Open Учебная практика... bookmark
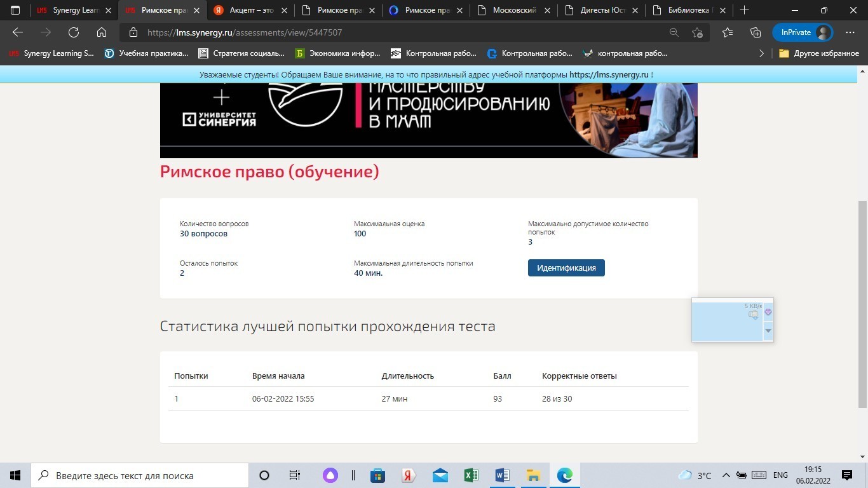The width and height of the screenshot is (868, 488). point(147,53)
